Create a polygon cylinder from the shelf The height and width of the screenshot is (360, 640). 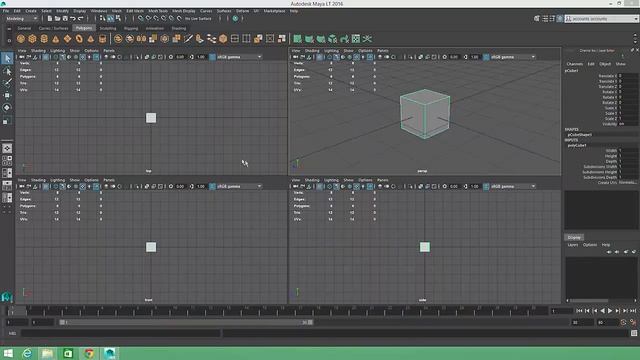pos(44,39)
